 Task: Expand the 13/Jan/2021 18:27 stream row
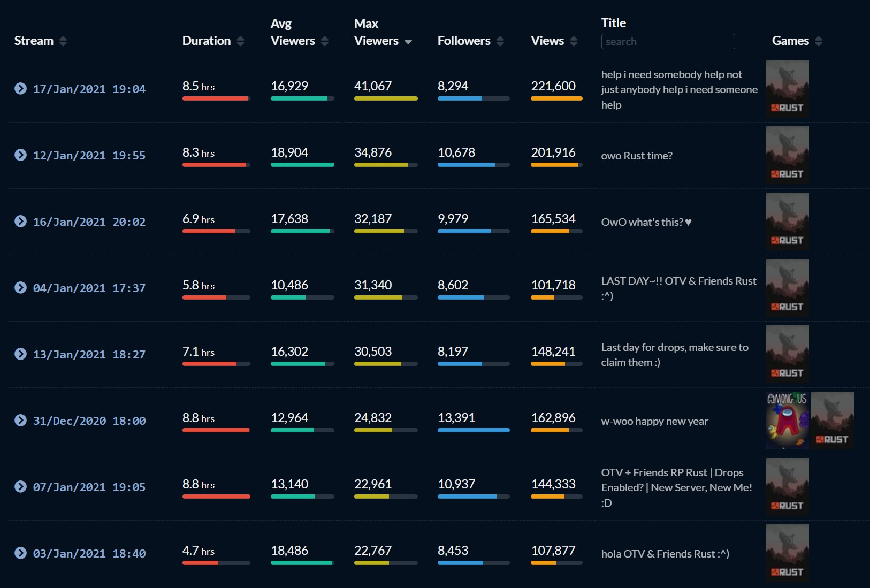(x=20, y=354)
